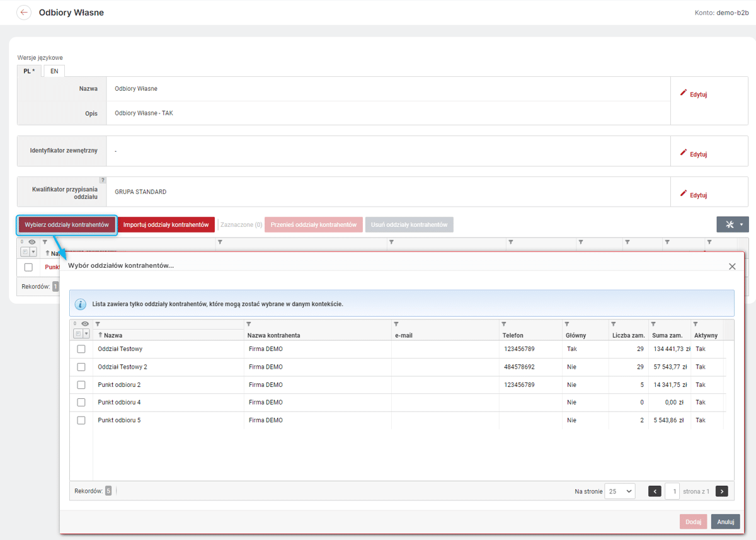Image resolution: width=756 pixels, height=540 pixels.
Task: Go back using the arrow next to Odbiory Własne
Action: point(25,12)
